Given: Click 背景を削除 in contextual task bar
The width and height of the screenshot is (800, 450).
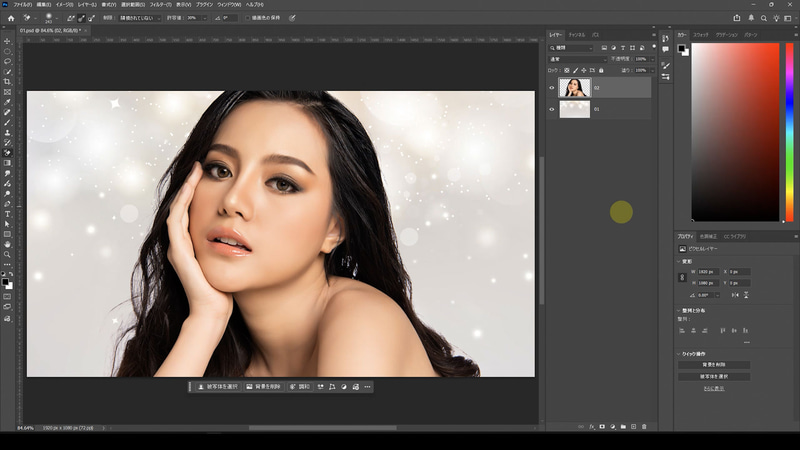Looking at the screenshot, I should click(x=264, y=387).
